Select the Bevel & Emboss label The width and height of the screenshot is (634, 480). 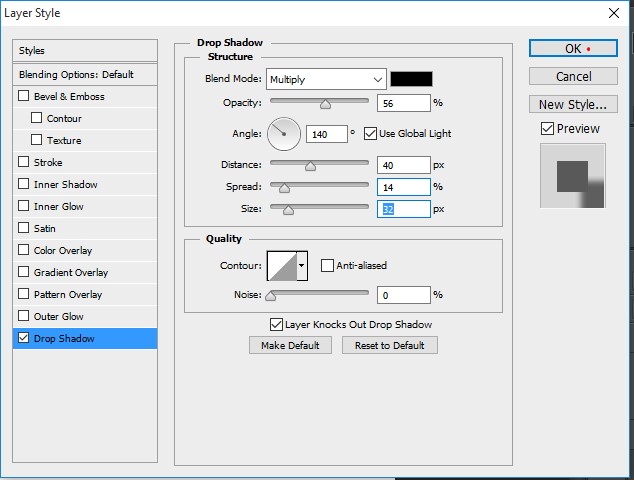coord(69,96)
